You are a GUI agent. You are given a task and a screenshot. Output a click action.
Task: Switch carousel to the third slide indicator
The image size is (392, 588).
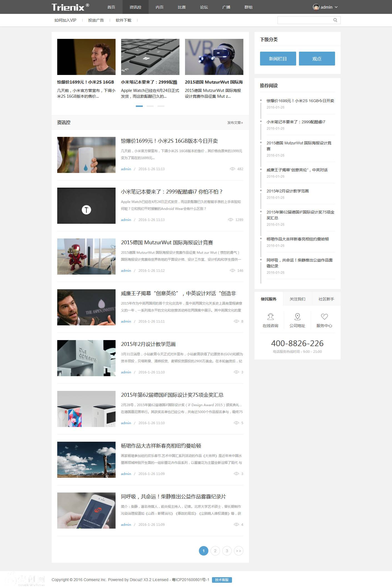click(161, 106)
